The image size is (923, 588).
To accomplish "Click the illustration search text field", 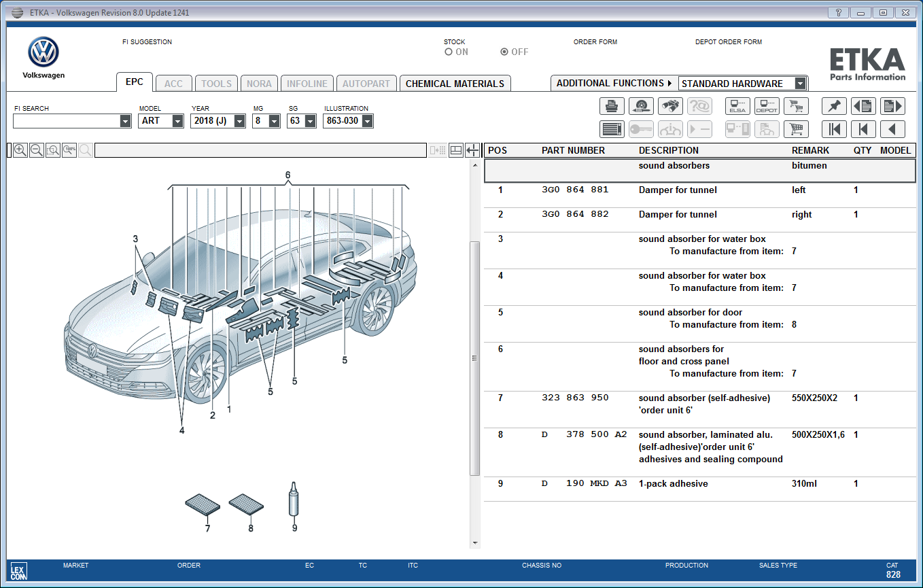I will [260, 150].
